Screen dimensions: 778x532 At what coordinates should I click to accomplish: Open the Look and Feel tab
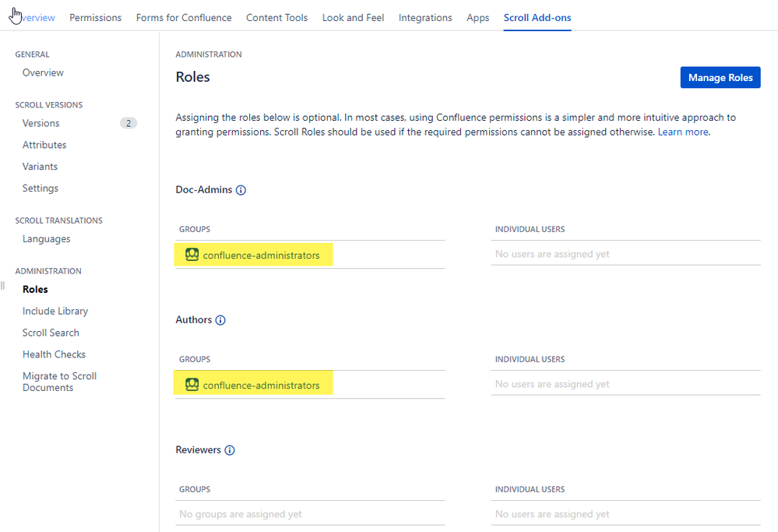point(353,18)
